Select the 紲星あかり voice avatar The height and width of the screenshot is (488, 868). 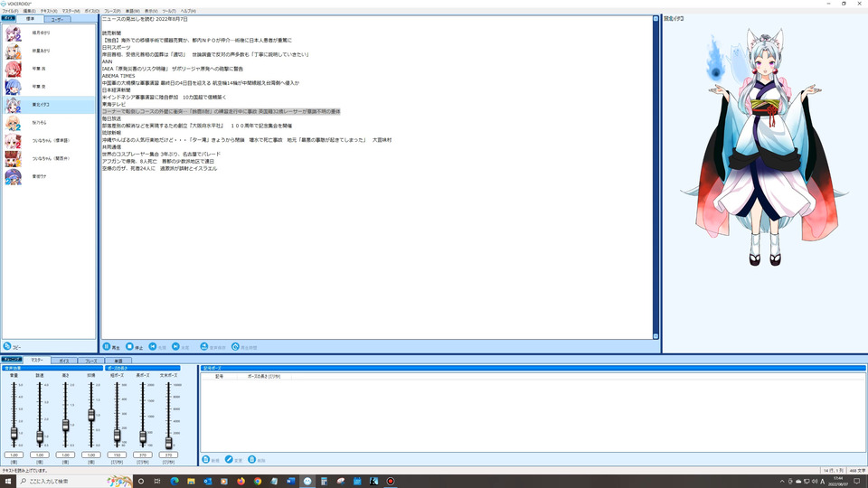pos(14,51)
